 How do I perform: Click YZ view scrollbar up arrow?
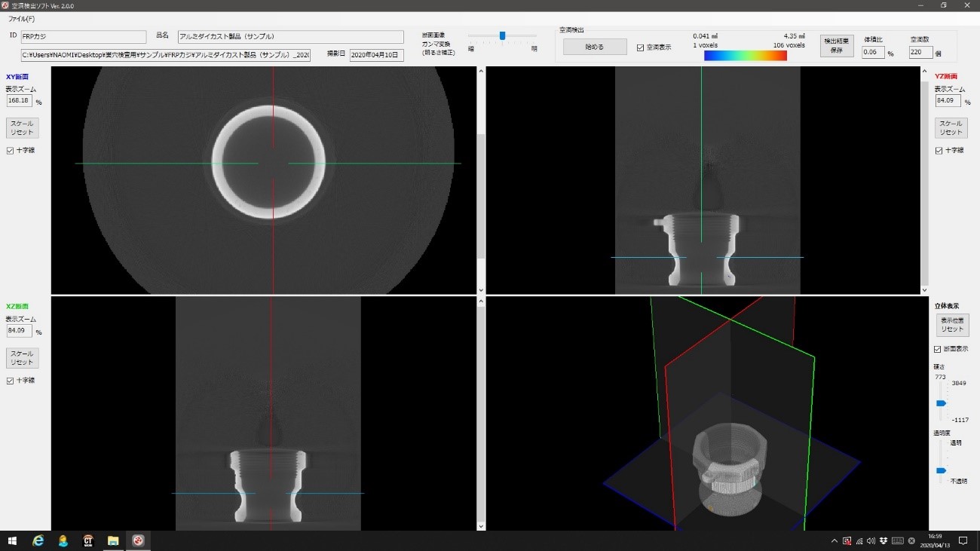(924, 72)
